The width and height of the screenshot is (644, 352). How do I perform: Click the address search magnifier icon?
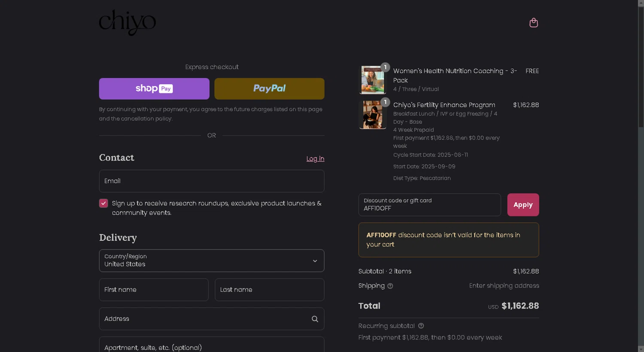[x=315, y=319]
